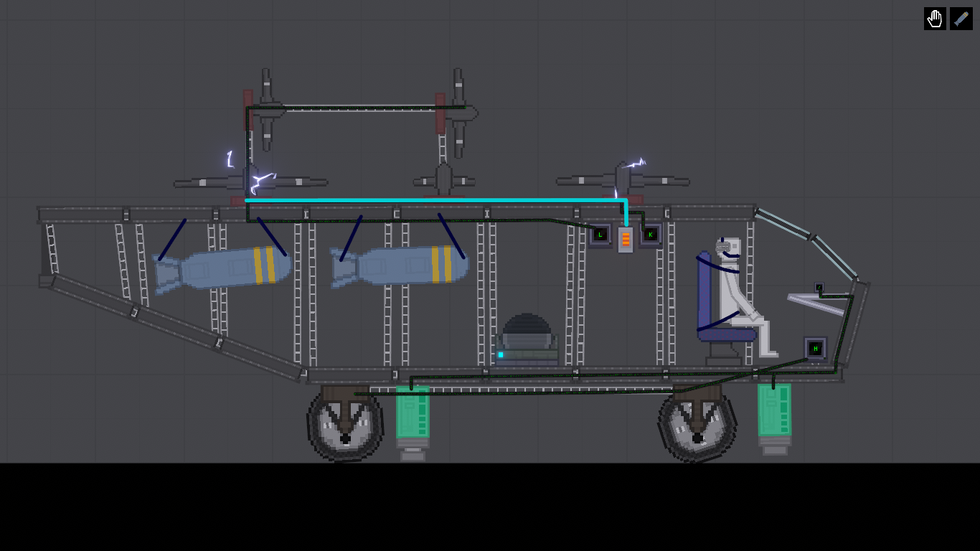Click the key trigger labeled K
This screenshot has width=980, height=551.
pyautogui.click(x=651, y=234)
